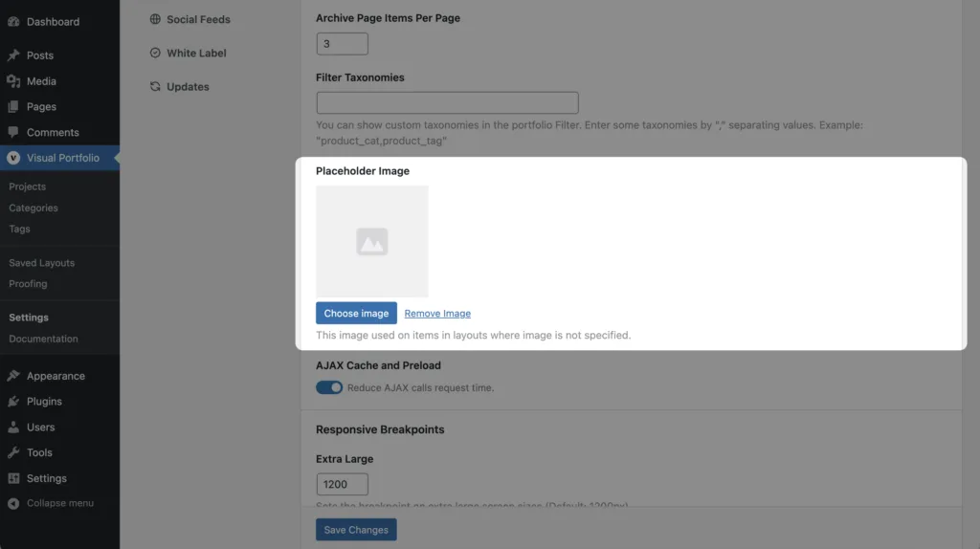
Task: Click the Media library icon
Action: click(x=13, y=81)
